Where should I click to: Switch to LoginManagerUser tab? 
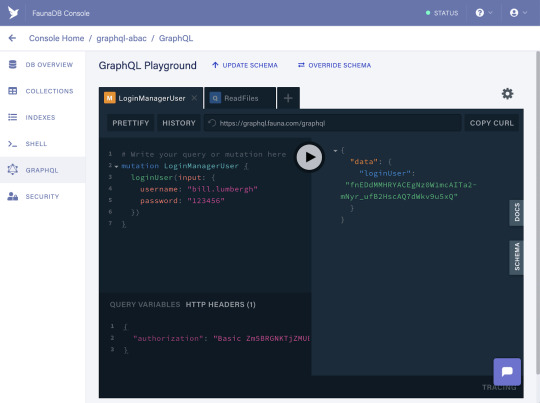point(152,98)
